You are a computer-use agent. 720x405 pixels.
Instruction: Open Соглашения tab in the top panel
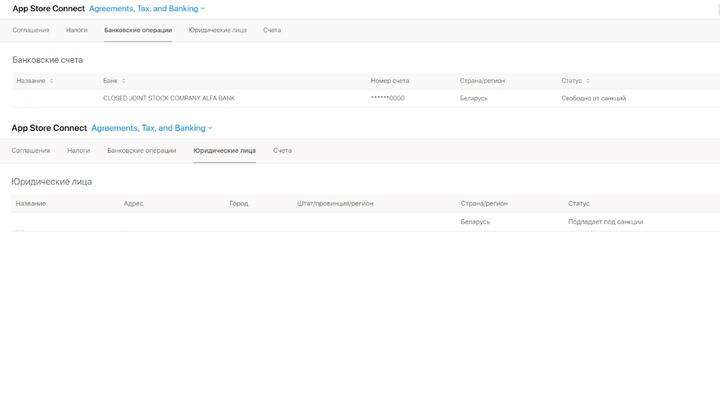[31, 30]
